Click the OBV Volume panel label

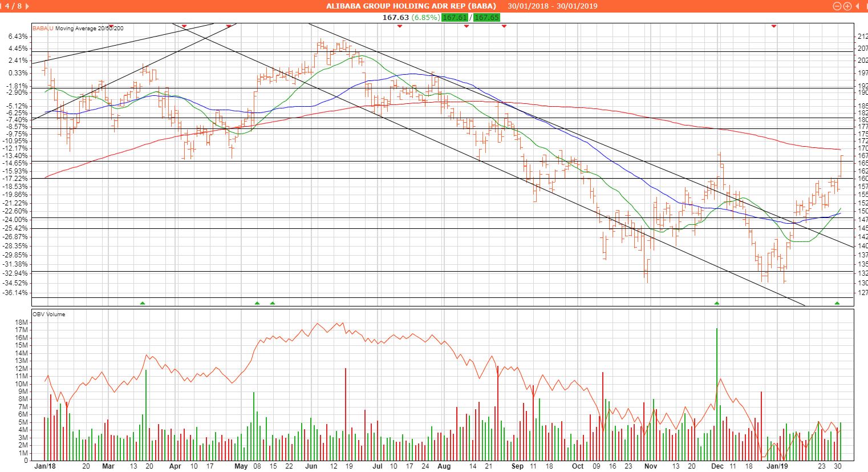tap(48, 314)
